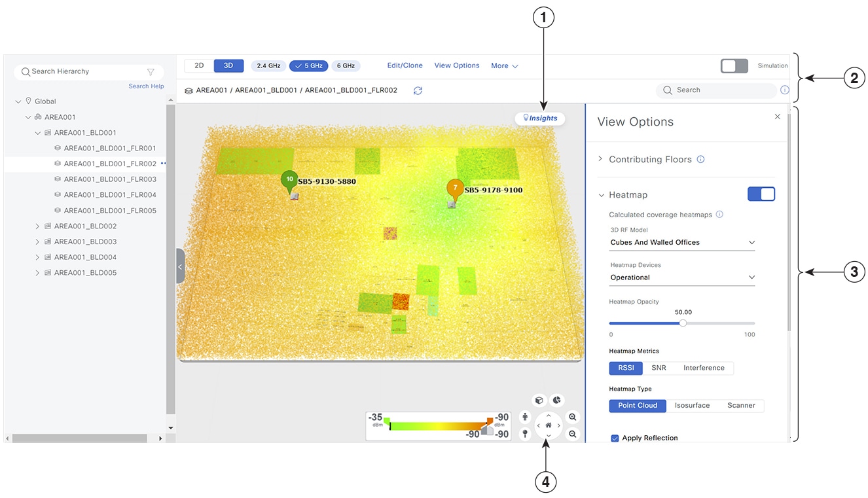Screen dimensions: 868x498
Task: Select the 3D view button
Action: tap(228, 65)
